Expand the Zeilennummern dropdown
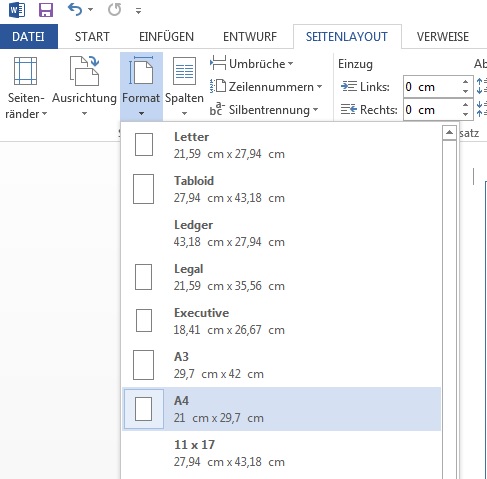 pyautogui.click(x=266, y=87)
